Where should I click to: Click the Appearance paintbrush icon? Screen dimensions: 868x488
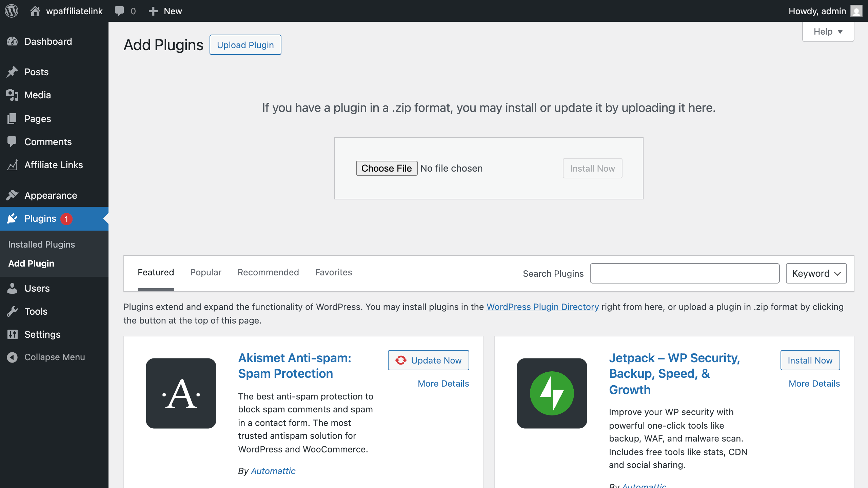tap(12, 195)
